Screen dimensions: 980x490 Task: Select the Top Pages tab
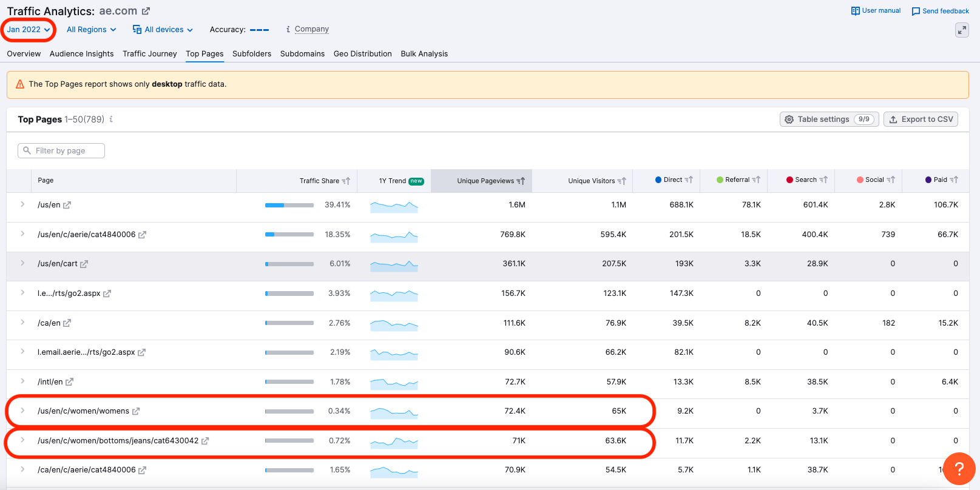pyautogui.click(x=204, y=53)
